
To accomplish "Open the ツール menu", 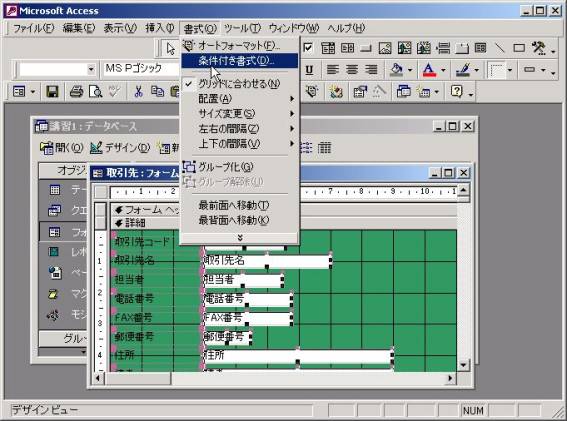I will point(242,28).
